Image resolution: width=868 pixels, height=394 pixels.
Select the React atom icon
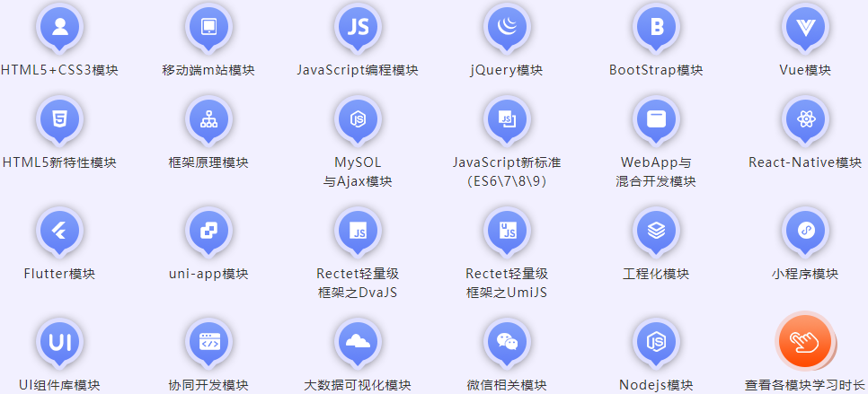point(805,119)
